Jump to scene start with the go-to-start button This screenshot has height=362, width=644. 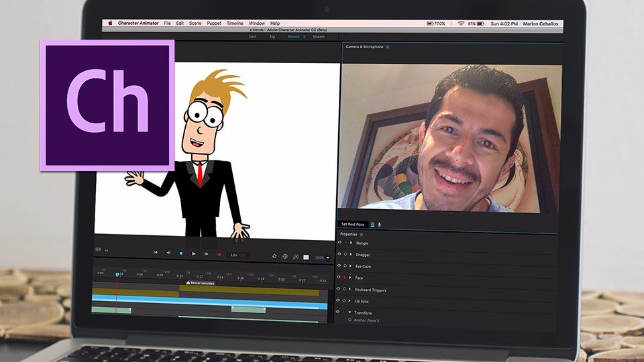click(x=155, y=253)
